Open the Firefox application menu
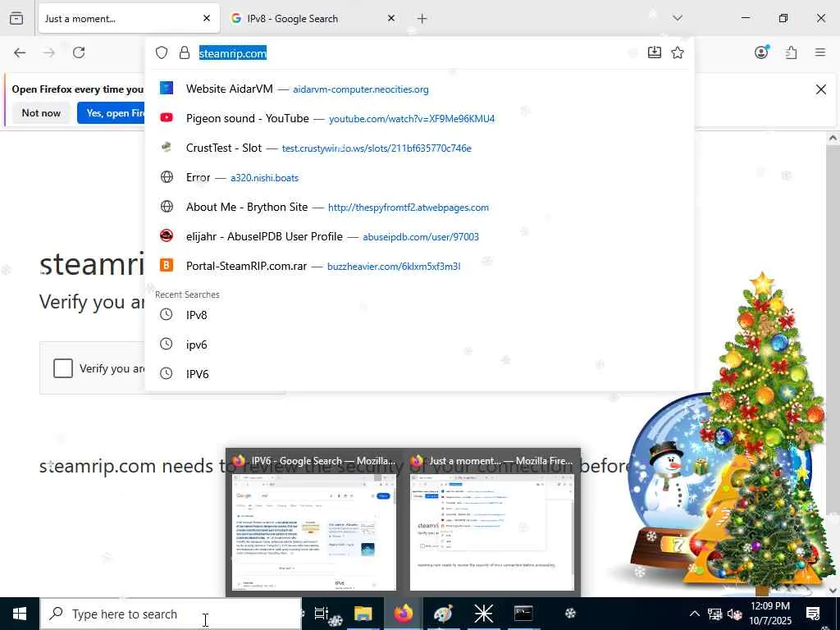This screenshot has height=630, width=840. point(820,52)
